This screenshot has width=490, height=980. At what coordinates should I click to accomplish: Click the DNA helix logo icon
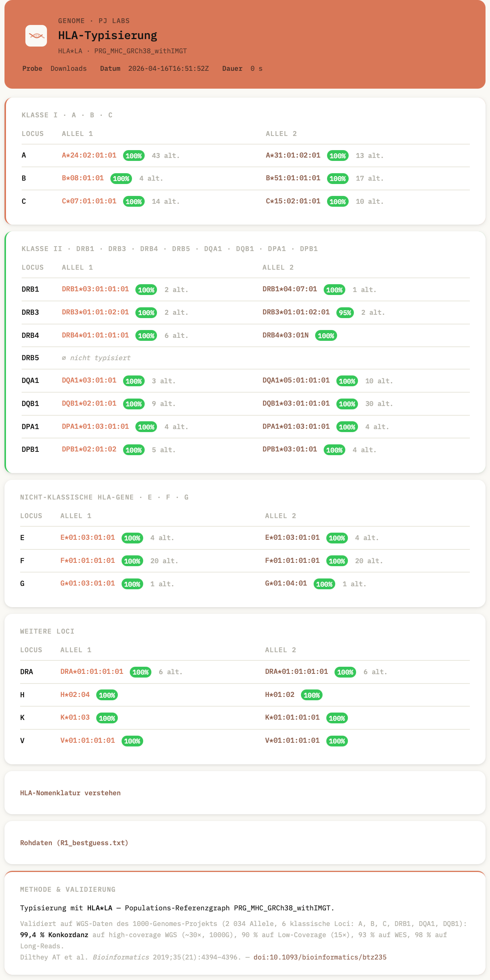[x=36, y=36]
